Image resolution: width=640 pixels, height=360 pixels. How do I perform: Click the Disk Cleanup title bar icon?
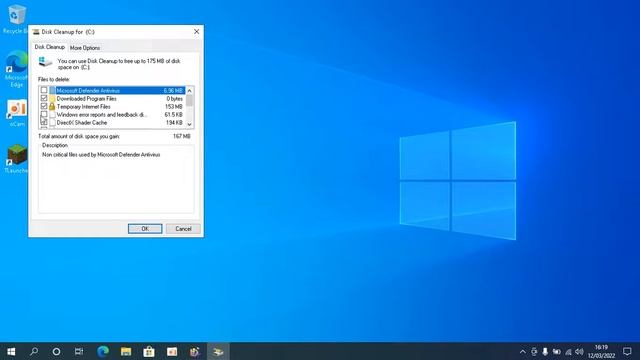point(36,31)
